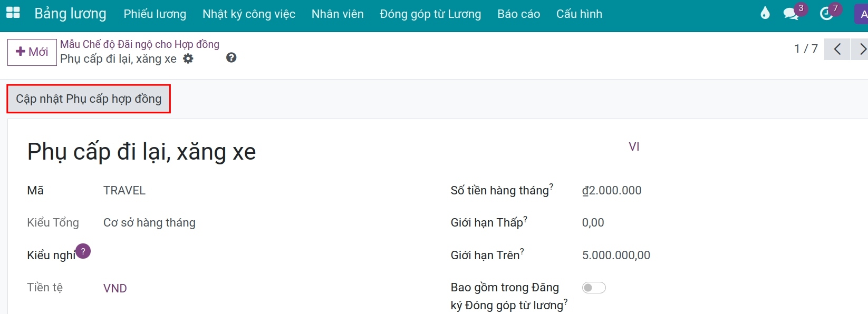Viewport: 868px width, 314px height.
Task: Open the gear actions menu
Action: point(188,59)
